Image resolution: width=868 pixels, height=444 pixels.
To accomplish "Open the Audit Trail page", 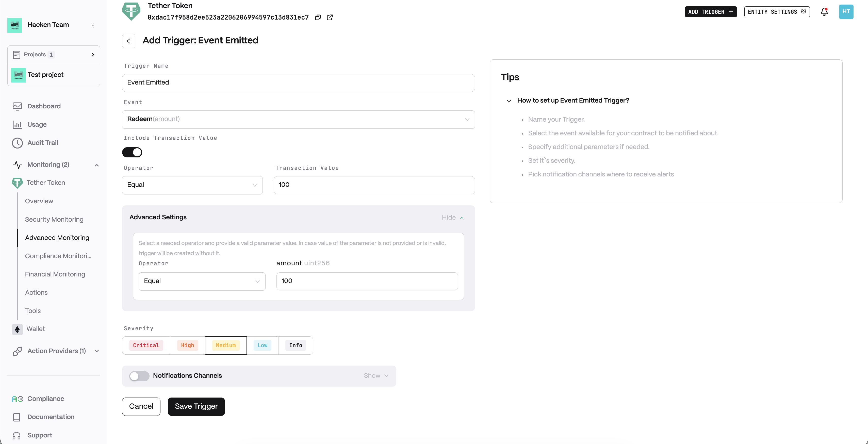I will tap(42, 143).
